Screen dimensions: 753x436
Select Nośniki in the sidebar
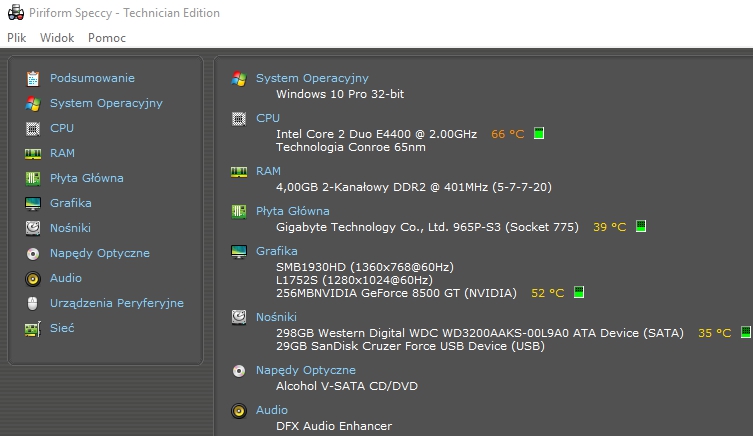pyautogui.click(x=70, y=228)
